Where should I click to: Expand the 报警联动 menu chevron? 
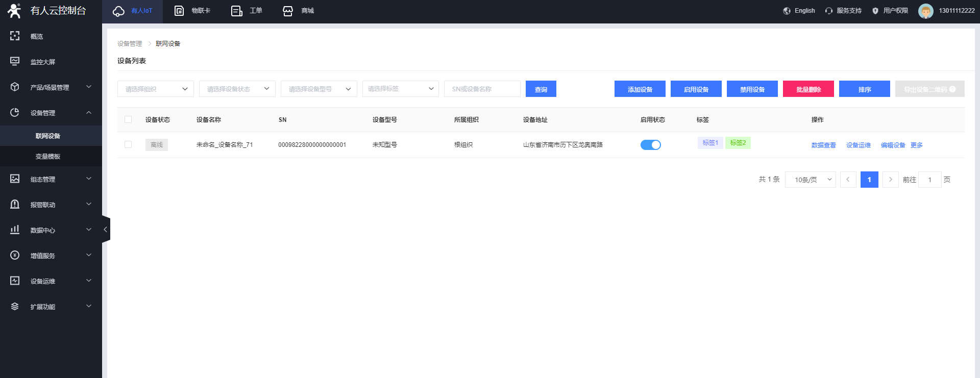click(x=89, y=204)
